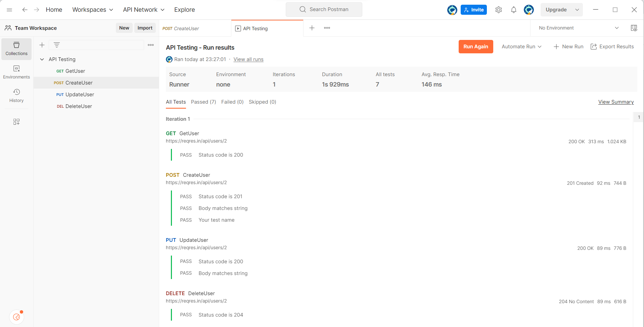The width and height of the screenshot is (644, 327).
Task: Click the environment quick look icon
Action: pyautogui.click(x=634, y=28)
